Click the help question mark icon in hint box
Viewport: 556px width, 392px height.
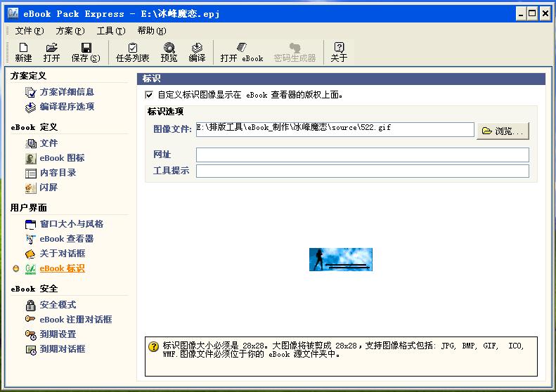point(153,346)
